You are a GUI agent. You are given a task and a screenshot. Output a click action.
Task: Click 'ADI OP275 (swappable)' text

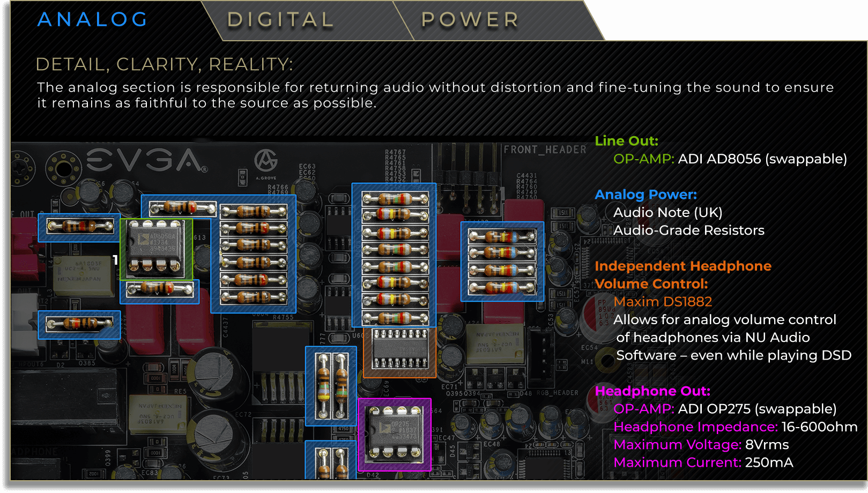(x=757, y=409)
